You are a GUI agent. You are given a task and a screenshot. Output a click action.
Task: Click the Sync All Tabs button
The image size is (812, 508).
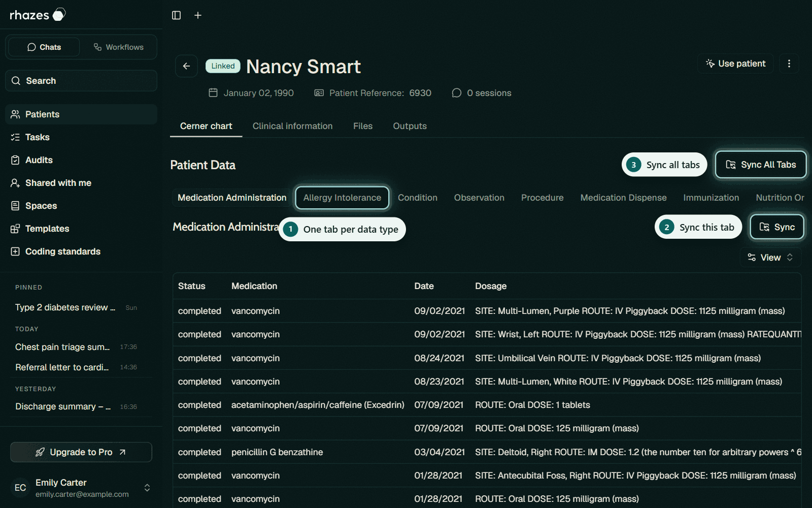pyautogui.click(x=761, y=165)
